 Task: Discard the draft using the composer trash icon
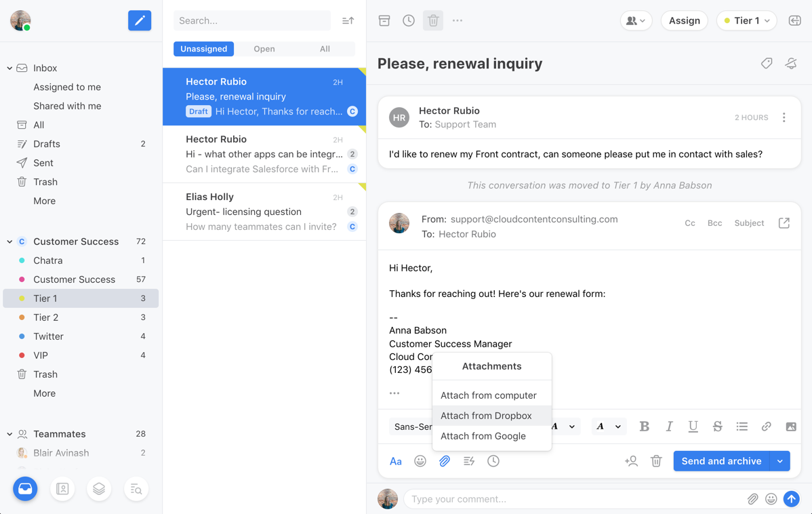[656, 461]
